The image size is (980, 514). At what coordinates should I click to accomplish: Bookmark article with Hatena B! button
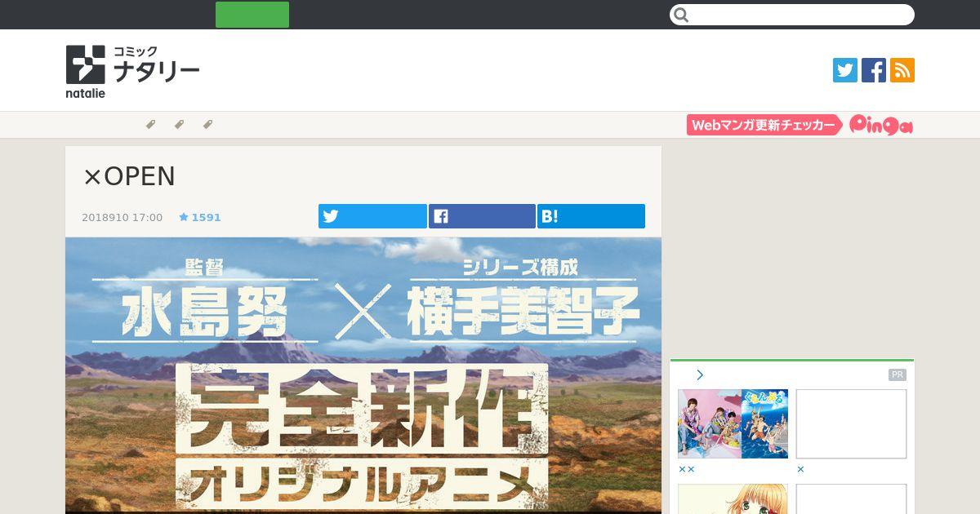[x=591, y=216]
